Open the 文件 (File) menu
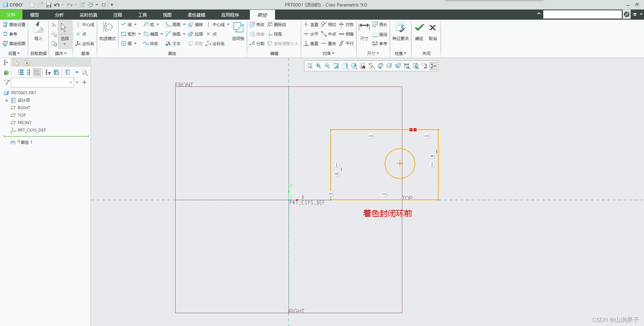Viewport: 644px width, 326px height. tap(11, 15)
